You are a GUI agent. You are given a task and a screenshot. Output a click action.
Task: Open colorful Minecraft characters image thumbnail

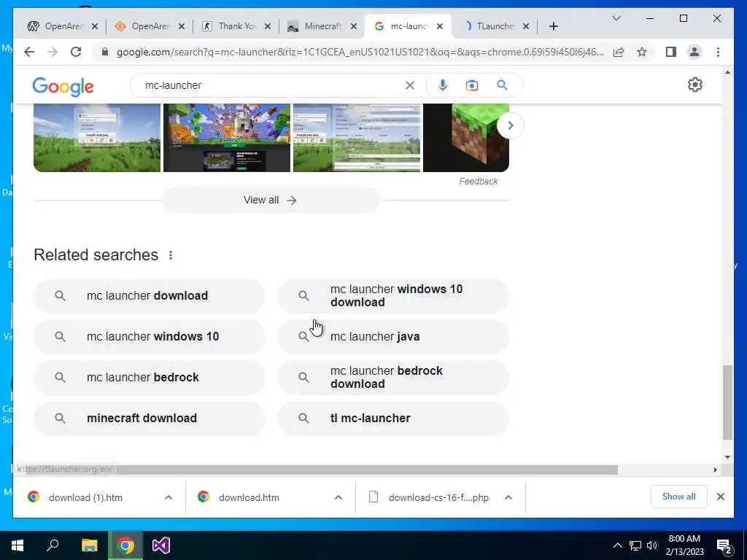tap(227, 138)
